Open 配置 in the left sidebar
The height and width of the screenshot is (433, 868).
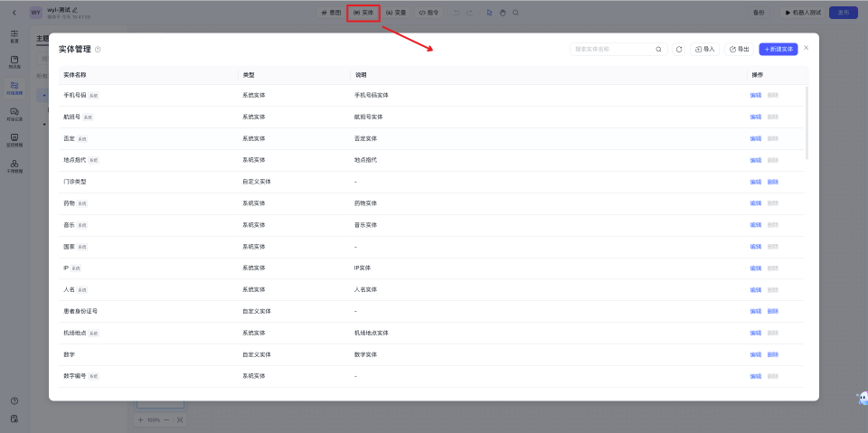tap(14, 36)
